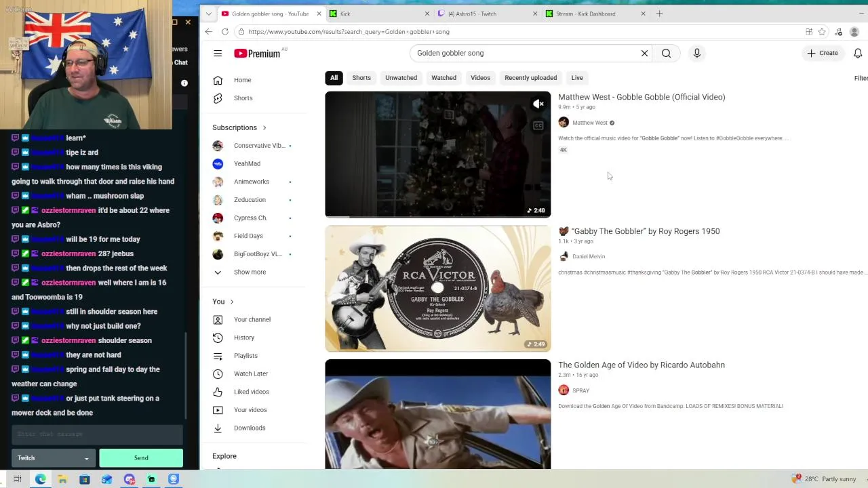
Task: Select the Golden gobbler song YouTube tab
Action: click(271, 14)
